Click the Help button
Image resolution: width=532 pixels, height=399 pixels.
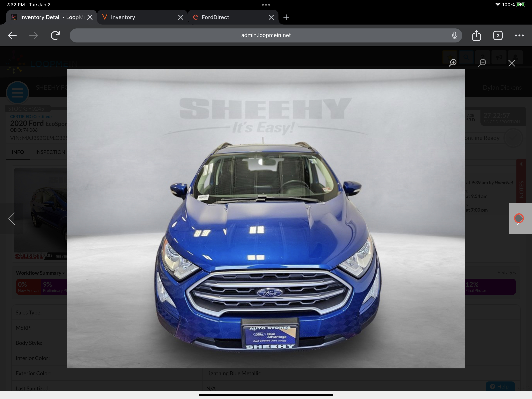pyautogui.click(x=500, y=386)
